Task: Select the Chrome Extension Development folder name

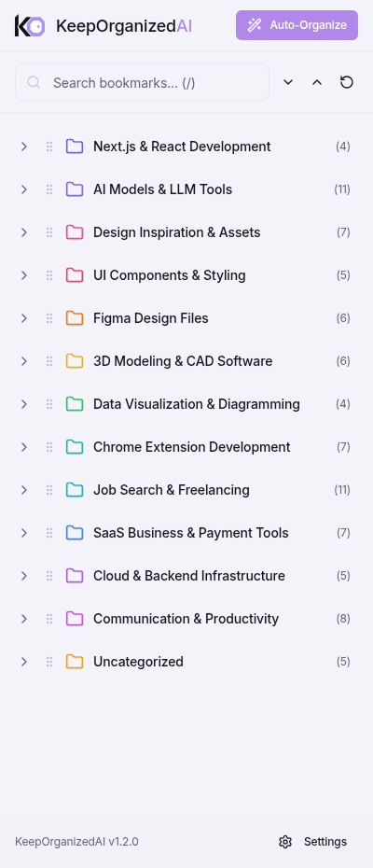Action: [x=192, y=447]
